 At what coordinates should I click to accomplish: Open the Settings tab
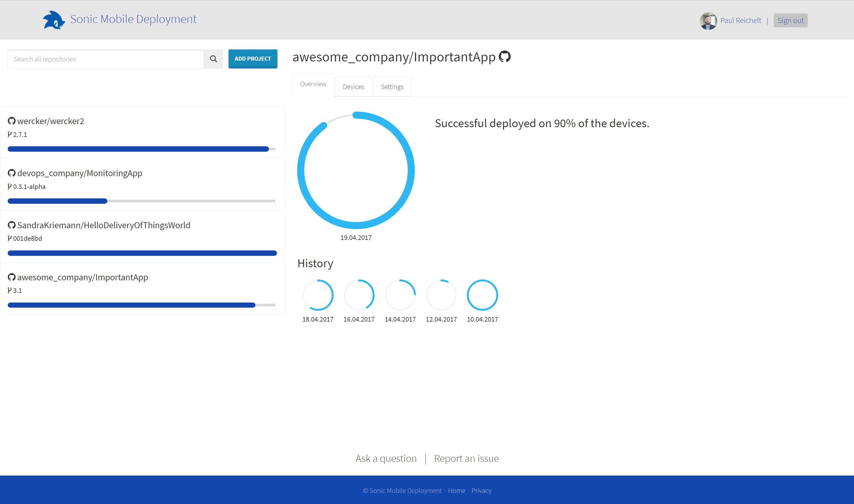tap(392, 87)
